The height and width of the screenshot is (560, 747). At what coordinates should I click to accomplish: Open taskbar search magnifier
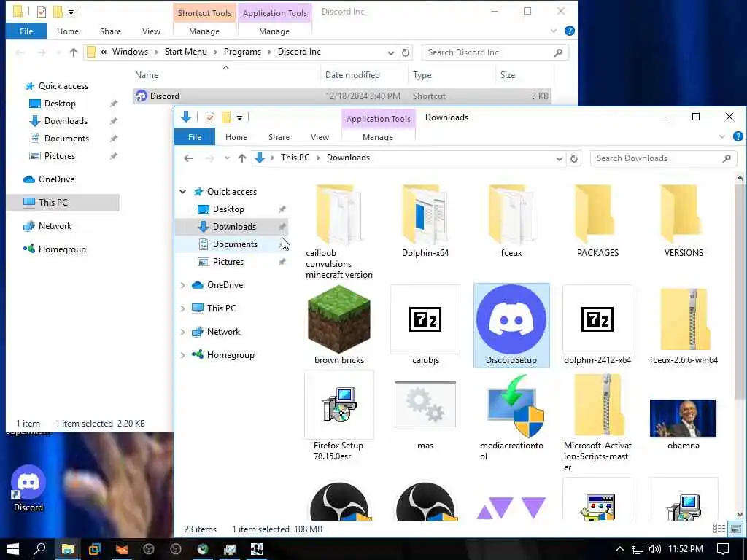(39, 549)
